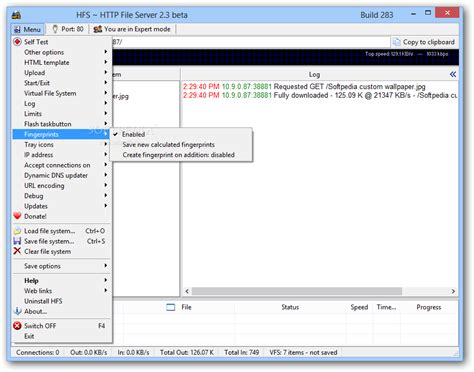Toggle the Enabled fingerprints option
This screenshot has height=372, width=474.
(181, 134)
